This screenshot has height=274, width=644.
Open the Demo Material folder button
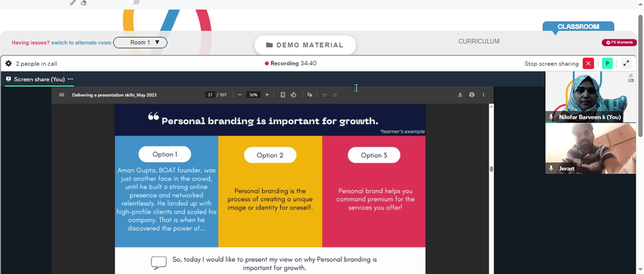pyautogui.click(x=305, y=45)
